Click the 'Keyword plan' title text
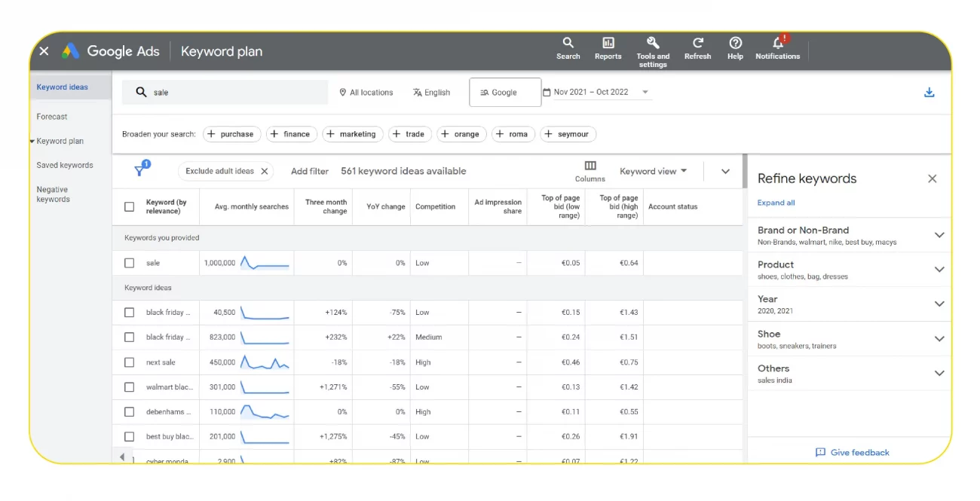The width and height of the screenshot is (980, 501). coord(222,51)
